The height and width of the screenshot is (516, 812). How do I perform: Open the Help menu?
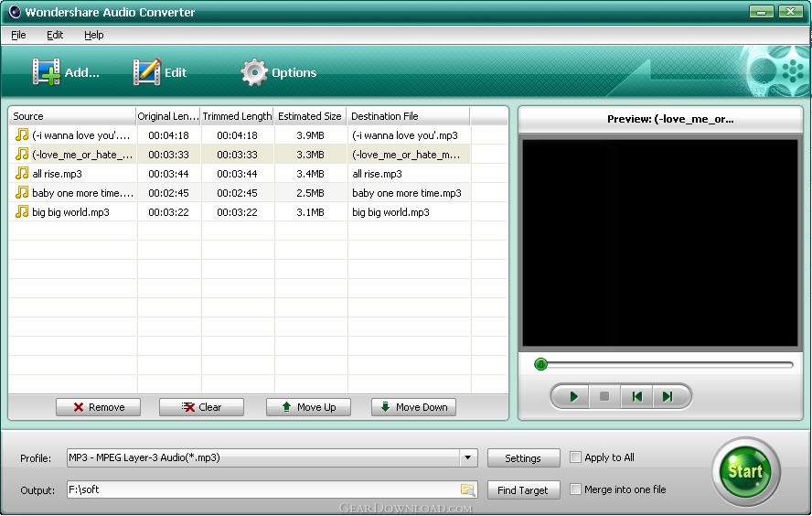(x=94, y=35)
